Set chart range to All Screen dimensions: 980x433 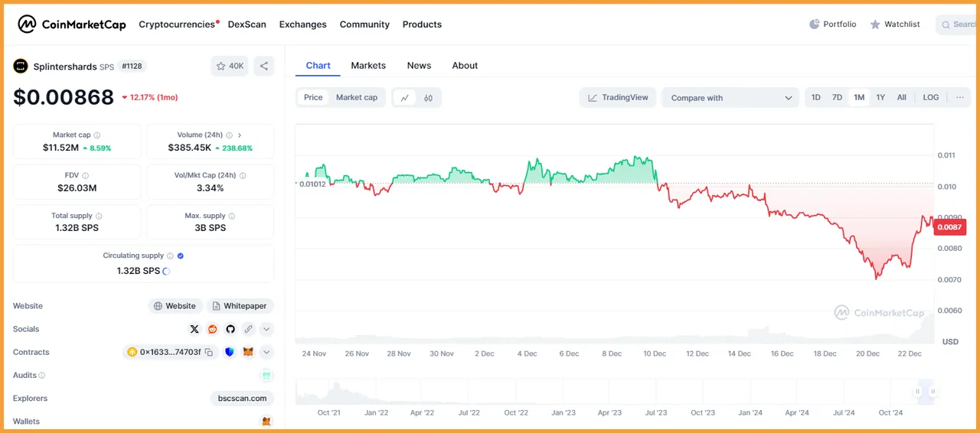(x=902, y=97)
